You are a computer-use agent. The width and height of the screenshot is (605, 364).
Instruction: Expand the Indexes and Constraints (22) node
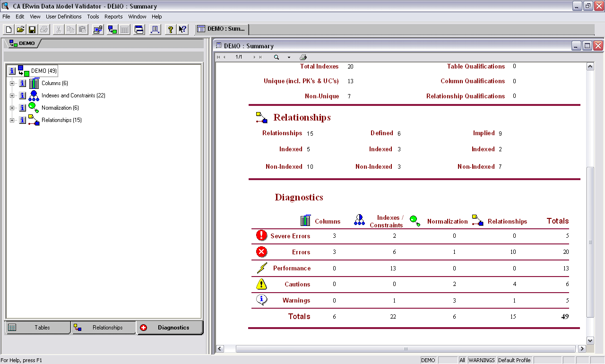pyautogui.click(x=12, y=95)
